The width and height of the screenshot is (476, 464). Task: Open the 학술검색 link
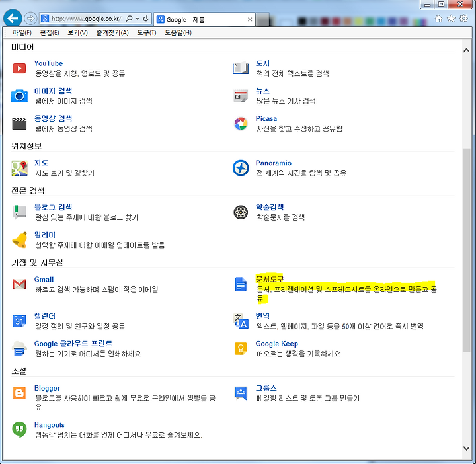pos(270,207)
